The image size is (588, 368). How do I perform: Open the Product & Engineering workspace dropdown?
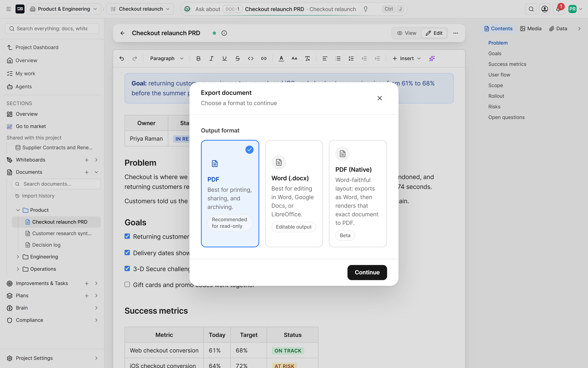(64, 9)
